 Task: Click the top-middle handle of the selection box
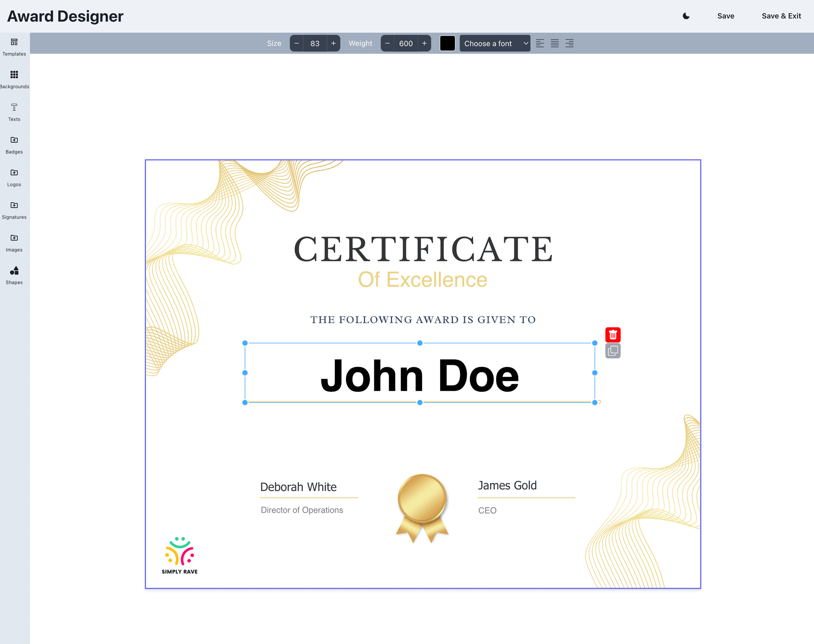pos(420,343)
